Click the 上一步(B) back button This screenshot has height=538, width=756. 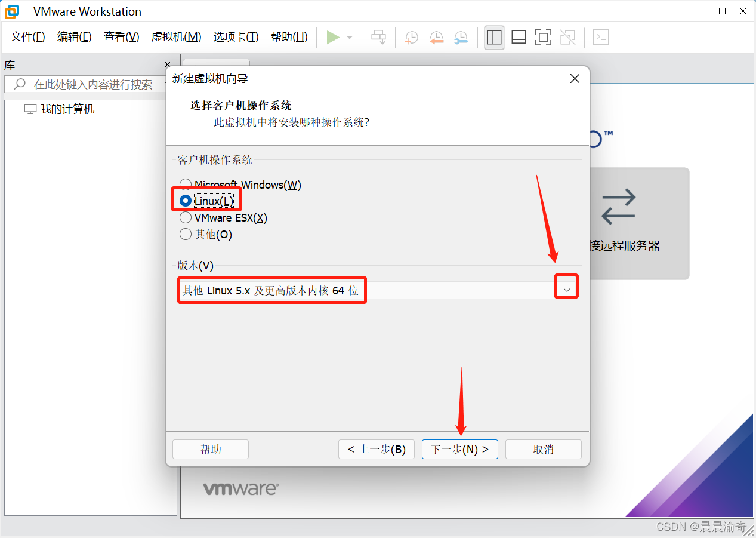(x=377, y=449)
